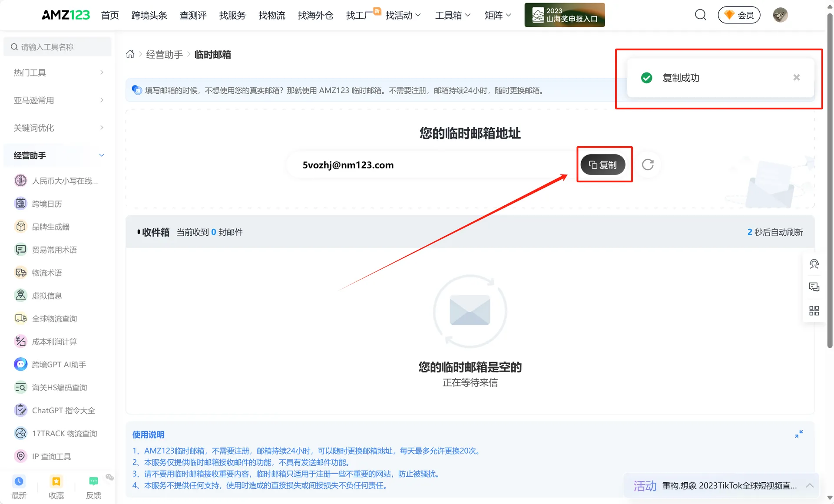Expand 关键词优化 section
This screenshot has width=834, height=504.
(57, 128)
